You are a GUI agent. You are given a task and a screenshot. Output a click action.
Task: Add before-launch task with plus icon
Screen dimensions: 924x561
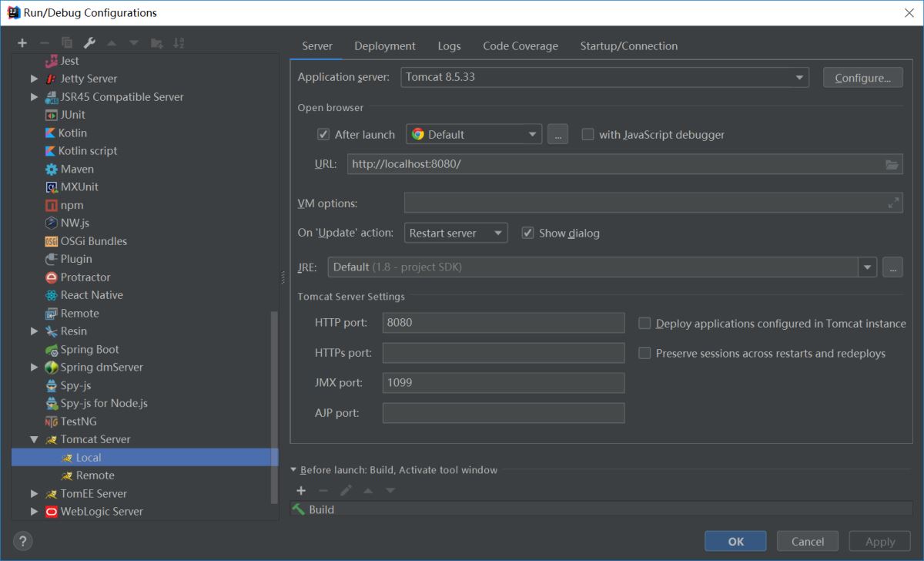(x=301, y=490)
